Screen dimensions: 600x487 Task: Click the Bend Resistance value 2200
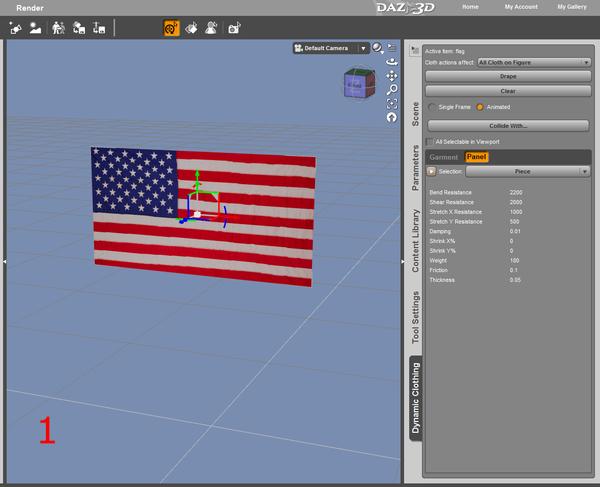(516, 192)
